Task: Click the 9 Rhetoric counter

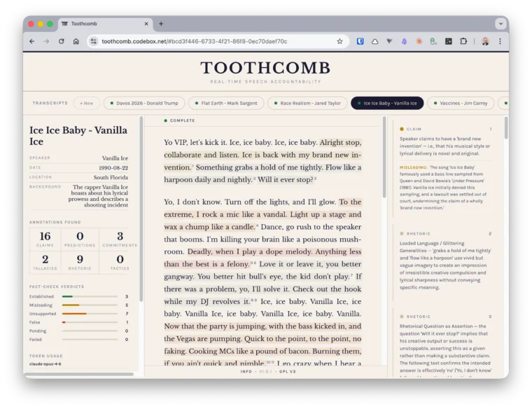Action: (x=80, y=263)
